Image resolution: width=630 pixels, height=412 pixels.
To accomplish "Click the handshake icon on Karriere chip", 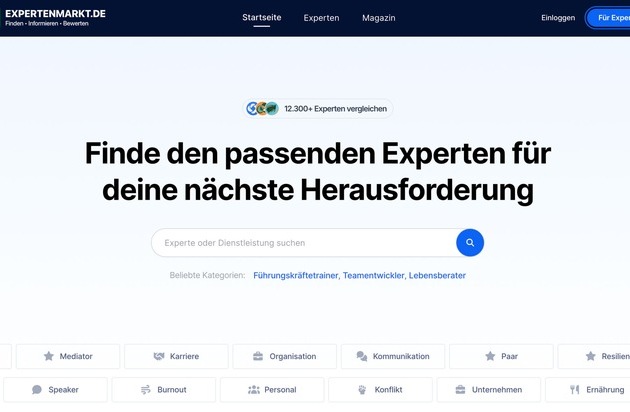I will 158,356.
